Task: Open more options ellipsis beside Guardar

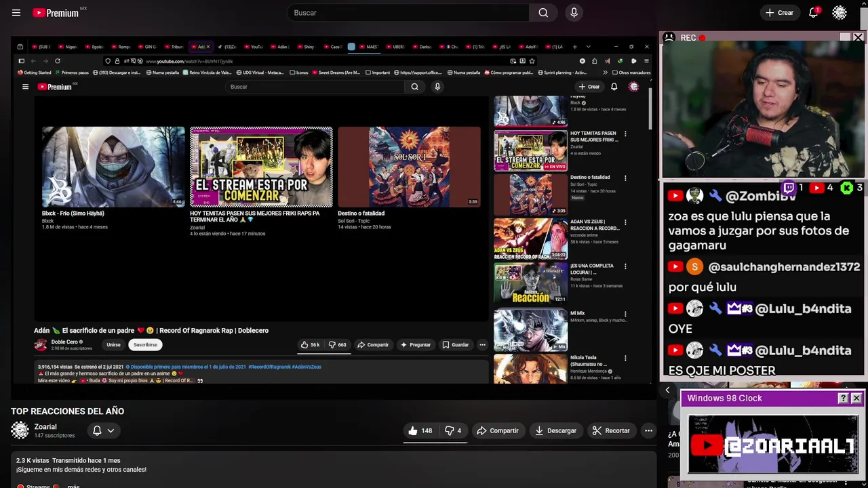Action: 482,345
